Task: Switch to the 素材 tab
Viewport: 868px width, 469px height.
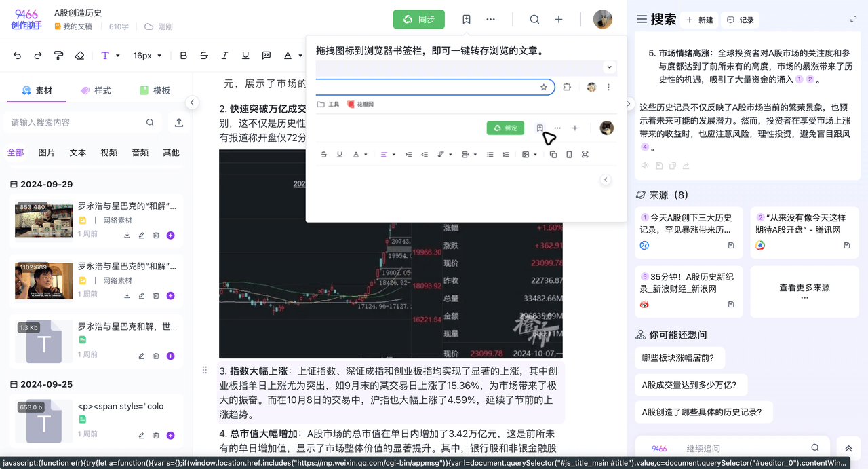Action: click(37, 90)
